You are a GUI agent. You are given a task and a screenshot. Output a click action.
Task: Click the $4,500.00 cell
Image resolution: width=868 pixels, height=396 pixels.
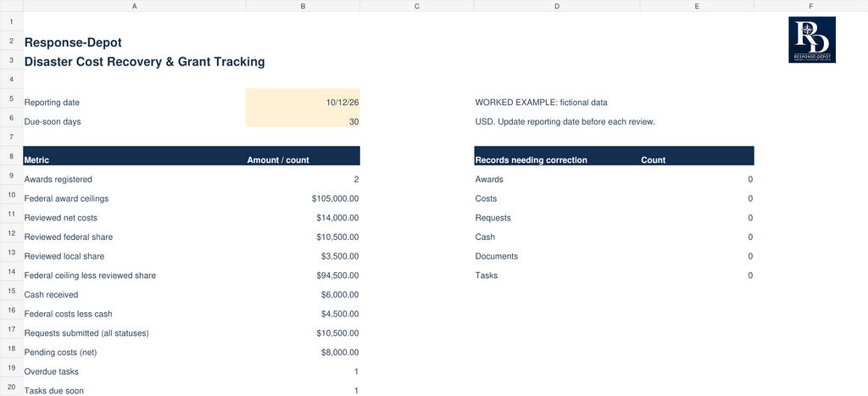pyautogui.click(x=303, y=310)
